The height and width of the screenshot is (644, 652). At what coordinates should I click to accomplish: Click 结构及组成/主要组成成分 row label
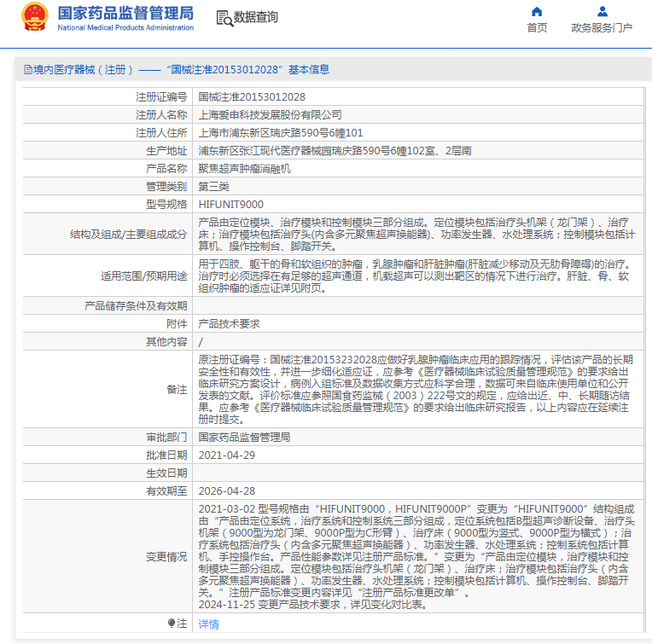pyautogui.click(x=129, y=234)
